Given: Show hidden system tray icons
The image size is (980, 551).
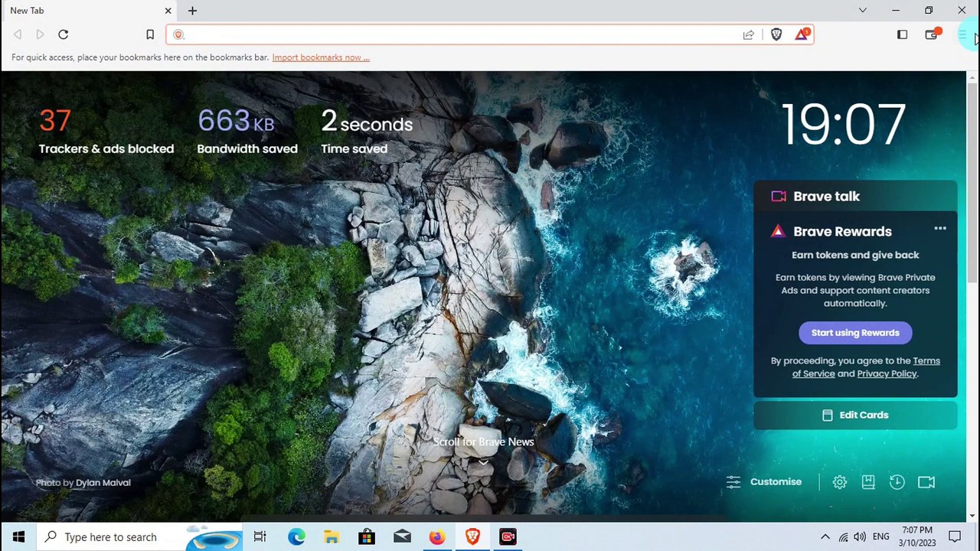Looking at the screenshot, I should [825, 537].
